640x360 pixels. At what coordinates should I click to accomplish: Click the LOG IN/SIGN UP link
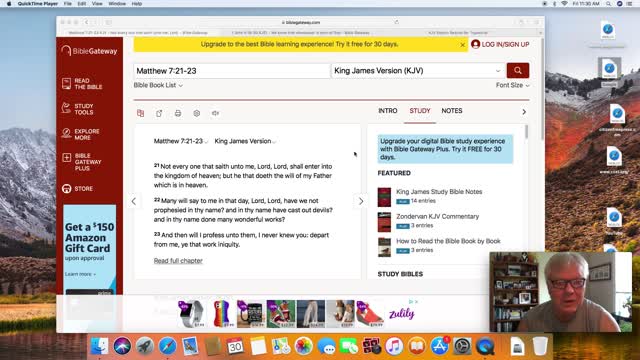click(505, 44)
